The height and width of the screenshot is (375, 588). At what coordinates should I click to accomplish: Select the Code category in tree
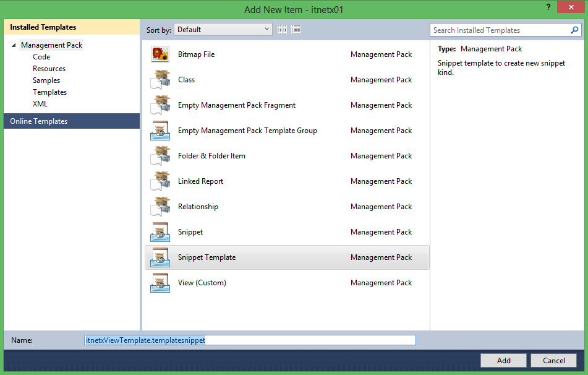coord(41,57)
